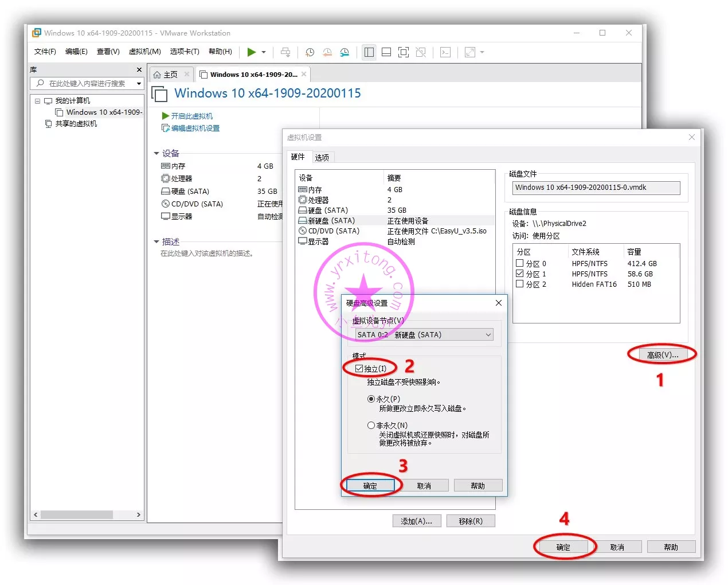The width and height of the screenshot is (728, 585).
Task: Click the home tab house icon
Action: (x=157, y=75)
